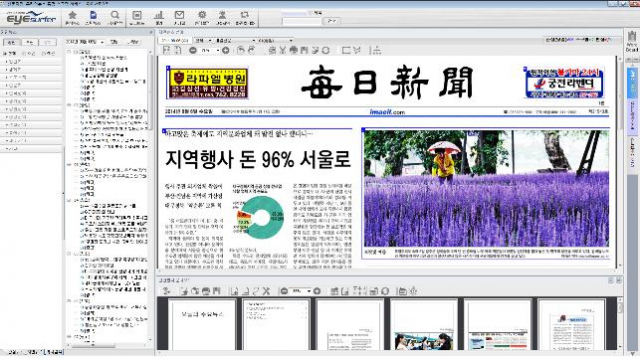Open the imaeil.com link under the masthead
Screen dimensions: 640x360
[x=387, y=112]
